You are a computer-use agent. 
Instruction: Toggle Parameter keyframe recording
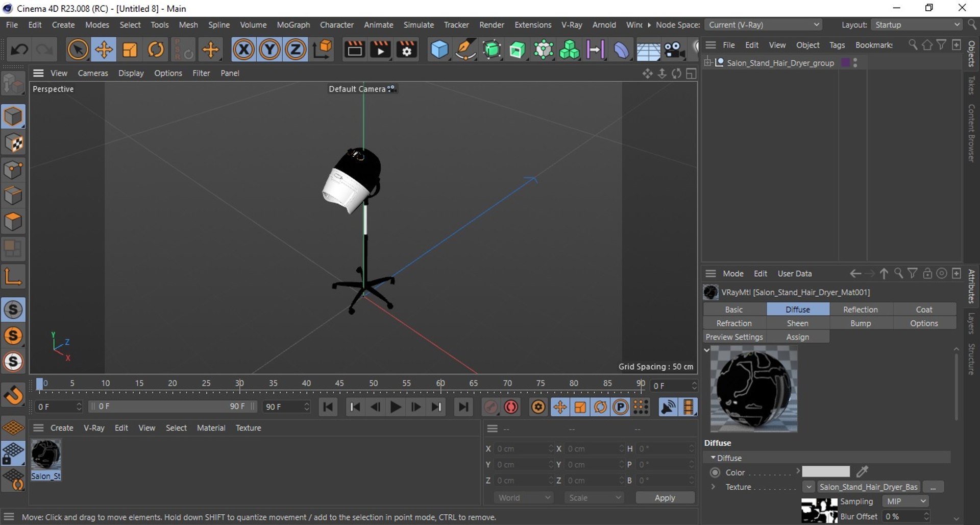pos(620,407)
